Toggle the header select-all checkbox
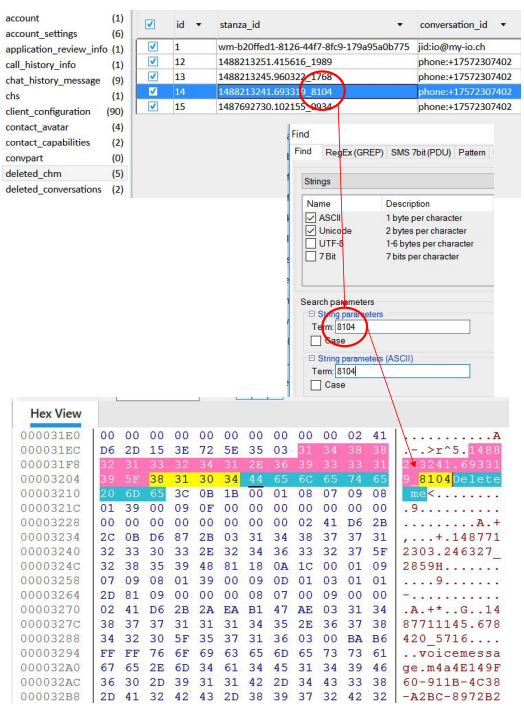The width and height of the screenshot is (524, 708). click(x=150, y=24)
